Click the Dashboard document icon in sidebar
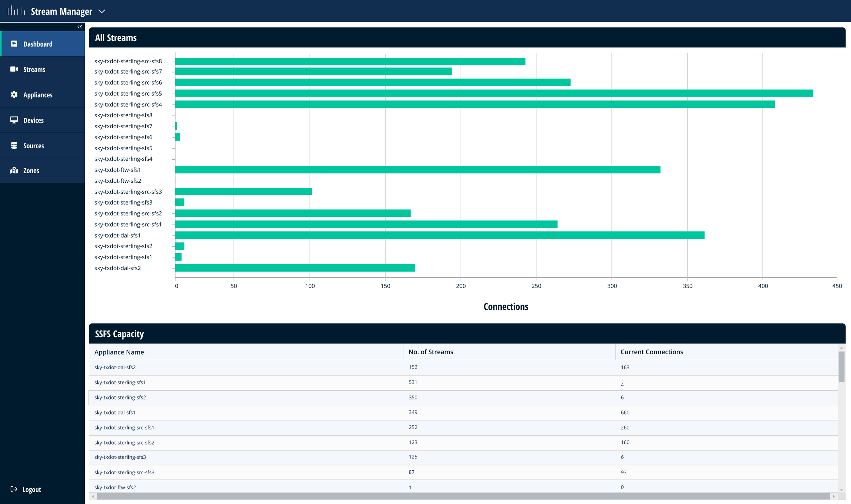This screenshot has height=504, width=851. point(14,44)
